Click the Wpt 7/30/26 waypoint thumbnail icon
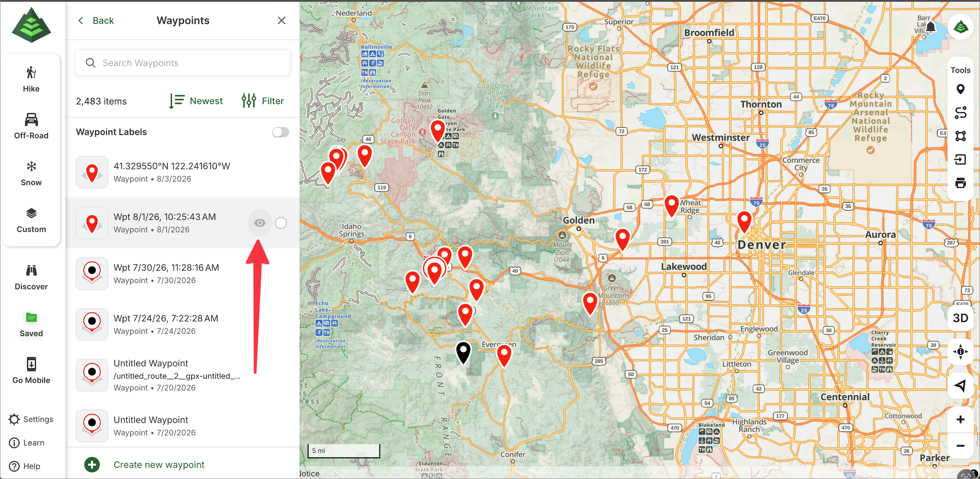 92,274
